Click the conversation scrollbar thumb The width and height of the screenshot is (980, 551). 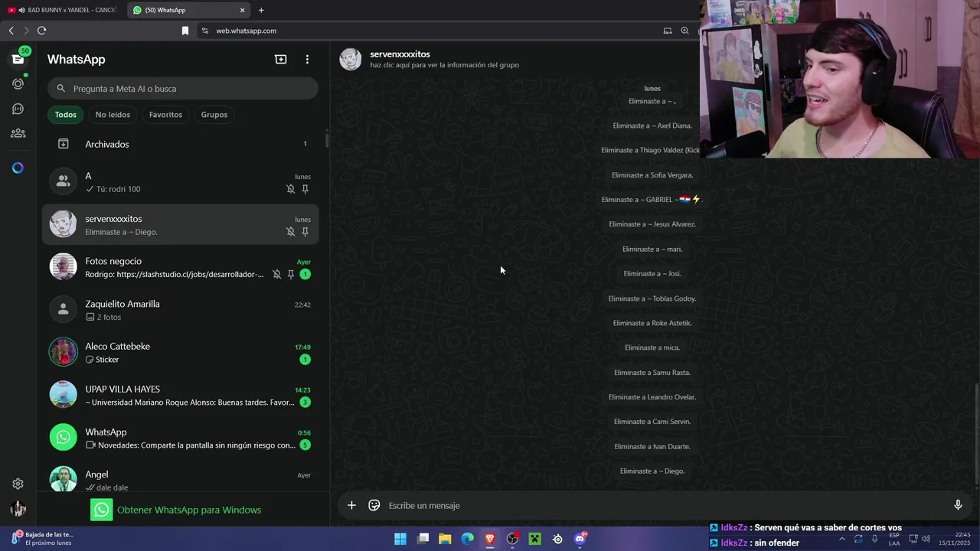(x=977, y=432)
